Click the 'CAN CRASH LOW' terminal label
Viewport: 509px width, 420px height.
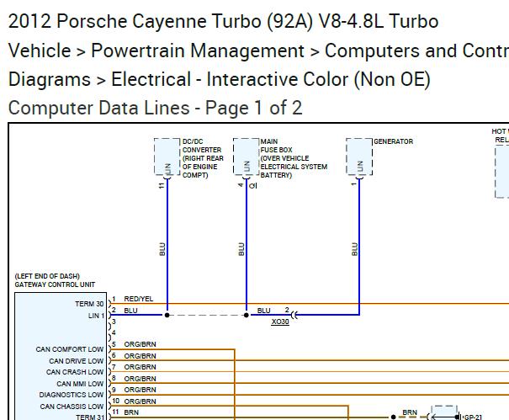tap(75, 372)
